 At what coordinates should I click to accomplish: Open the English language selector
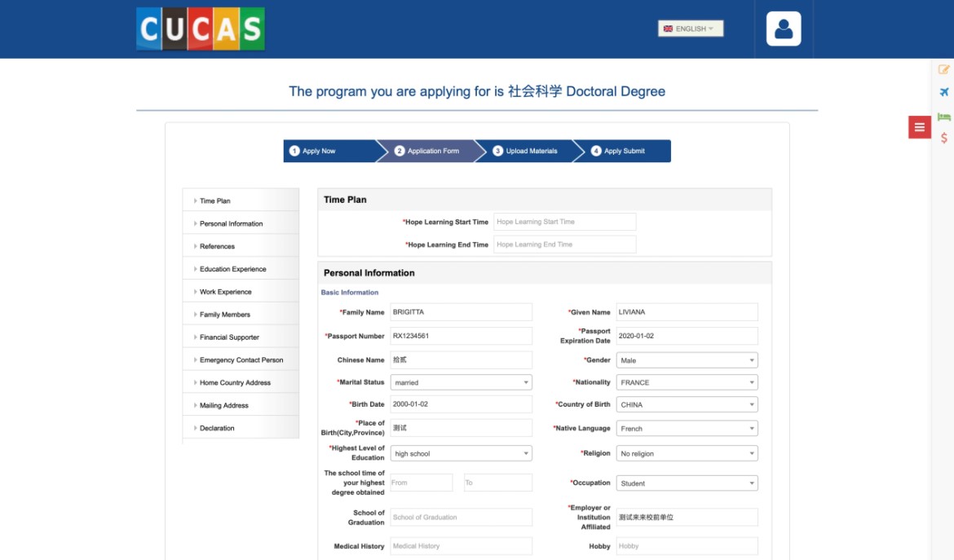click(x=690, y=29)
